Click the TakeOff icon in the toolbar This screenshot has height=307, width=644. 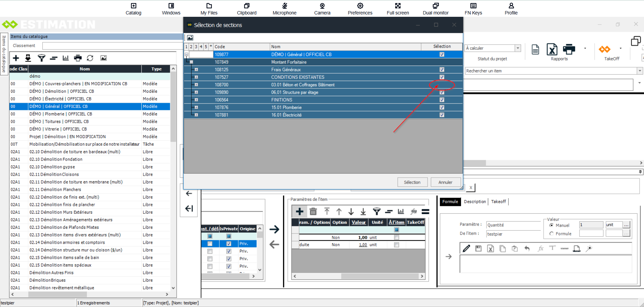(x=605, y=50)
